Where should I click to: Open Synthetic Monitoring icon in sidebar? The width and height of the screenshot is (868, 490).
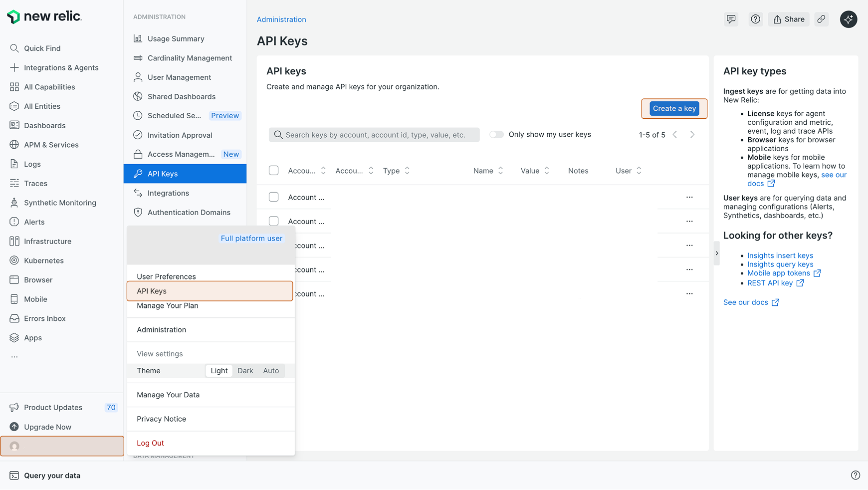[x=14, y=203]
